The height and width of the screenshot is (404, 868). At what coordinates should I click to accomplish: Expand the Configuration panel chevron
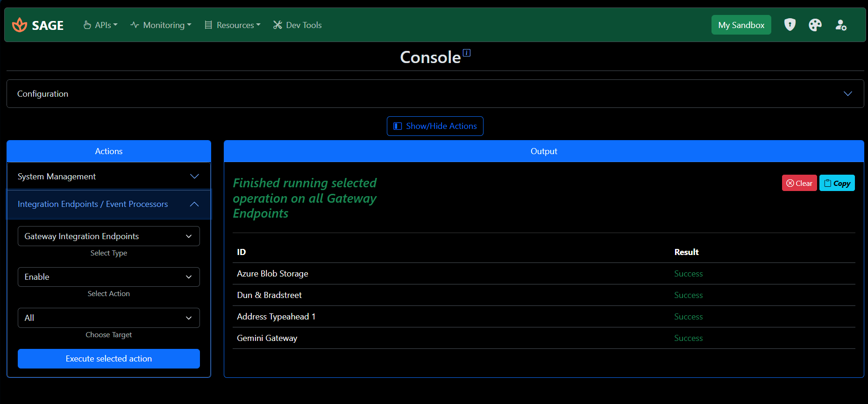[x=848, y=94]
